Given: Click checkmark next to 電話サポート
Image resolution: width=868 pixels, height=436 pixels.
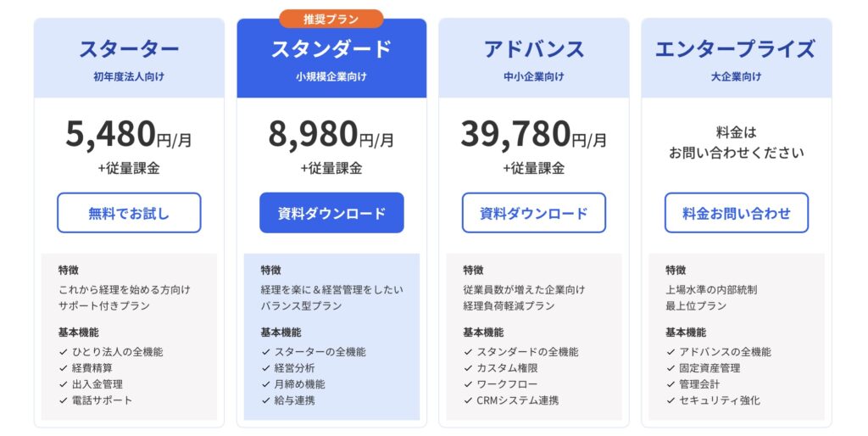Looking at the screenshot, I should tap(64, 400).
